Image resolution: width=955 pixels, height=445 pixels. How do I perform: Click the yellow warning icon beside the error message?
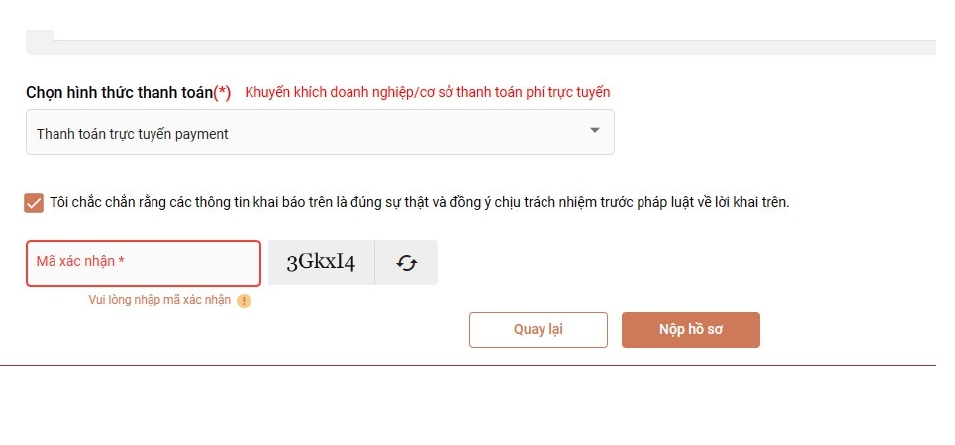[x=244, y=301]
